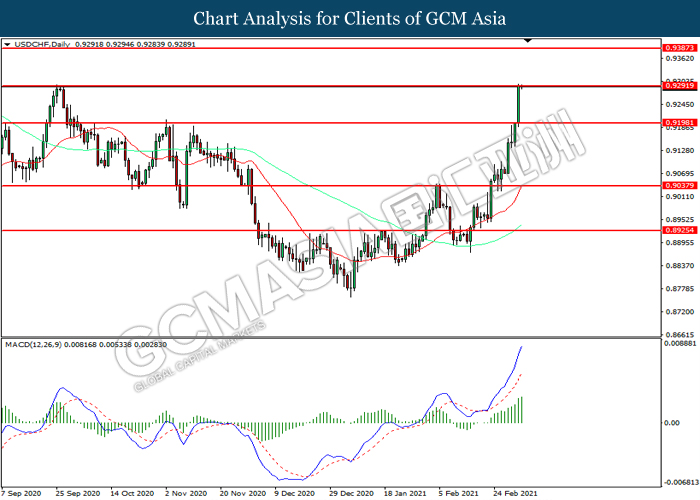
Task: Select the 0.91981 price level tag
Action: [679, 122]
